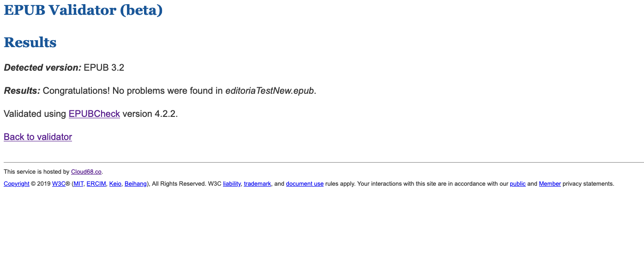View the public privacy statement

(x=518, y=184)
